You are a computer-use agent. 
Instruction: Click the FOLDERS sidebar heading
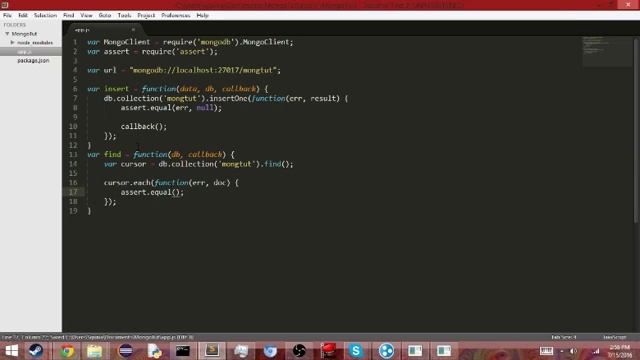15,25
